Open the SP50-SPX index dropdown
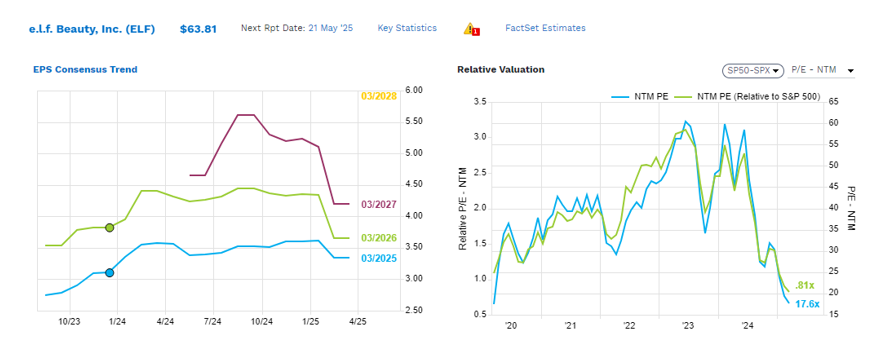Screen dimensions: 889x362 click(752, 70)
